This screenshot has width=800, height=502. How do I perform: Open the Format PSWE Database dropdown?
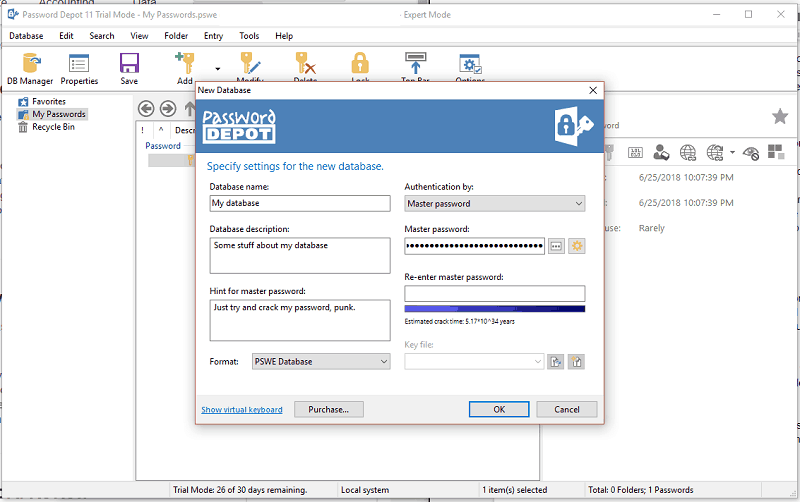(321, 362)
